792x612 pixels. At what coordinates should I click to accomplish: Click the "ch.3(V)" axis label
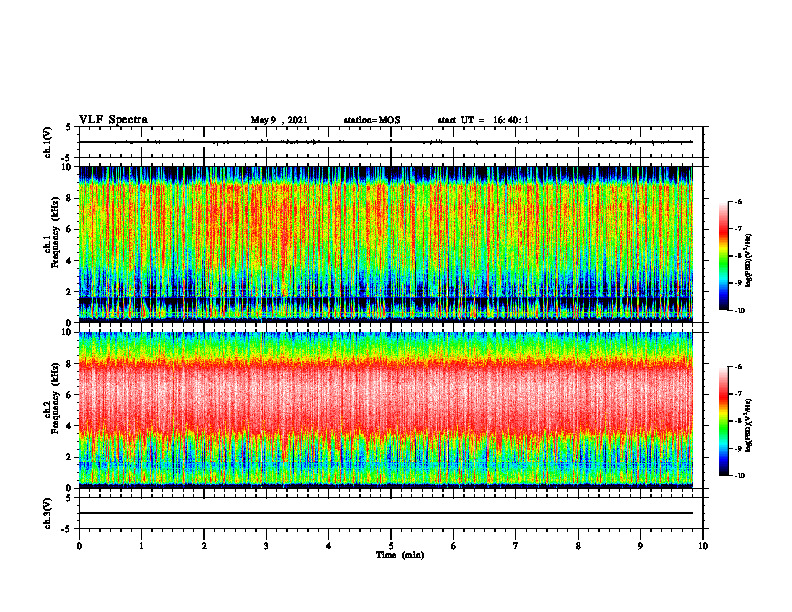48,513
